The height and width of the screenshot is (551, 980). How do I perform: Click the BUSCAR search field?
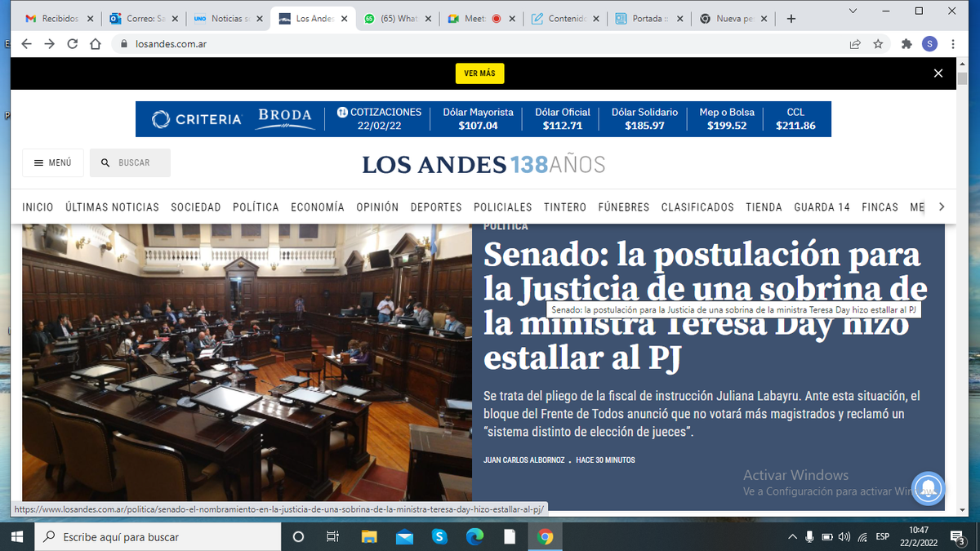tap(130, 162)
